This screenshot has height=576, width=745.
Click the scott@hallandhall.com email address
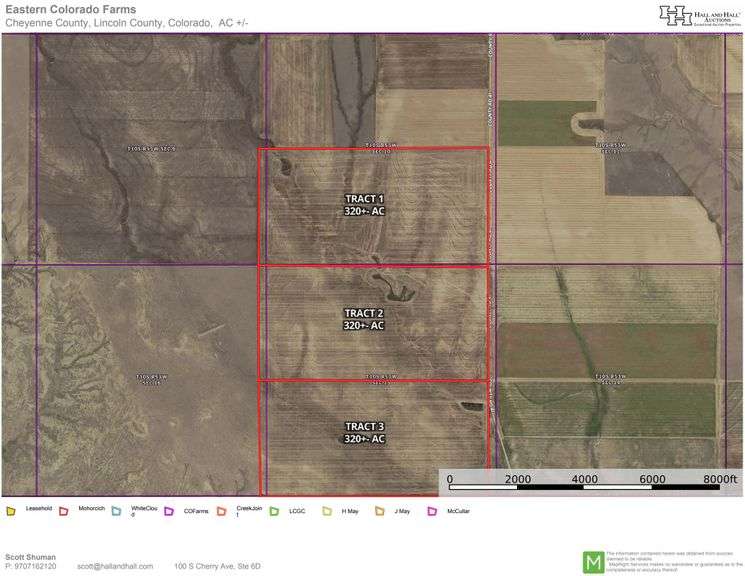[116, 566]
